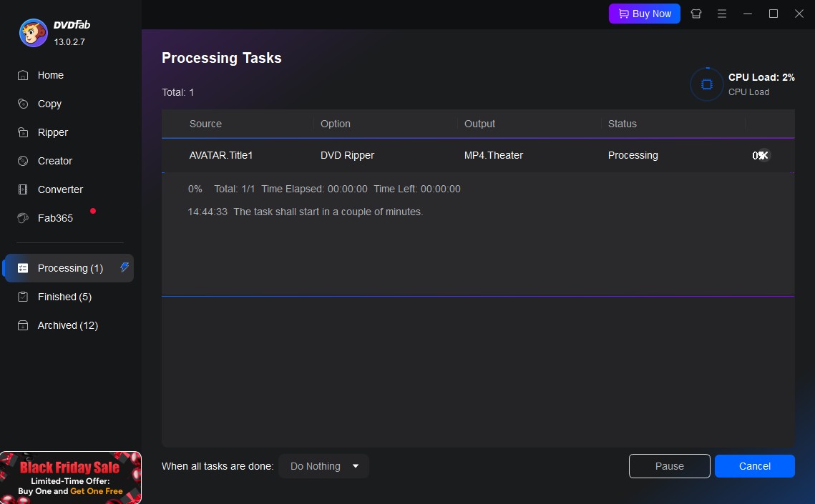The image size is (815, 504).
Task: Expand when-tasks-done action options
Action: pyautogui.click(x=354, y=466)
